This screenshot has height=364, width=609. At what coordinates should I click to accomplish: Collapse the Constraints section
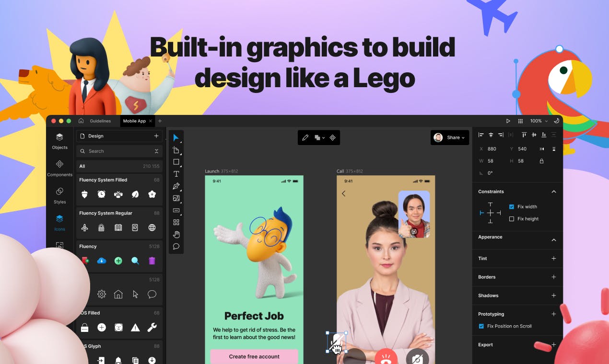coord(554,192)
